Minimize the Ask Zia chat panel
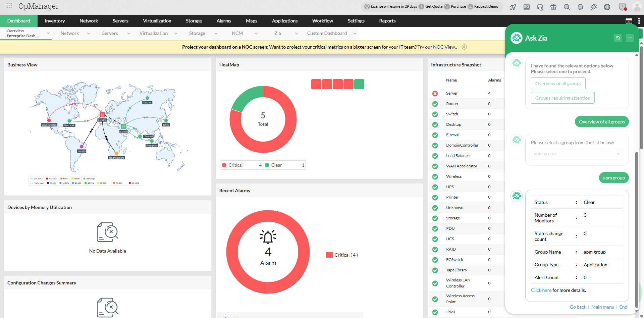Viewport: 644px width, 318px height. click(630, 38)
